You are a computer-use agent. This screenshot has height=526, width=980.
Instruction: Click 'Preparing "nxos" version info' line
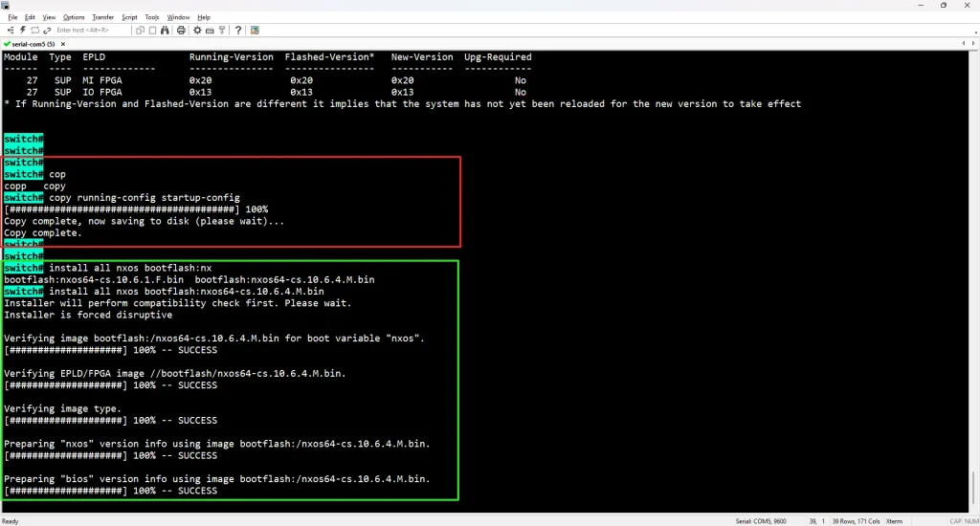217,444
